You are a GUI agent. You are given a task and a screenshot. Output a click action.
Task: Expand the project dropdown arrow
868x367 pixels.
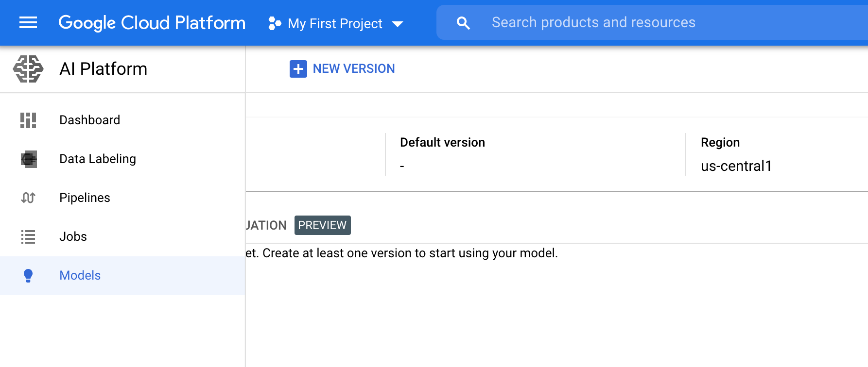coord(398,24)
